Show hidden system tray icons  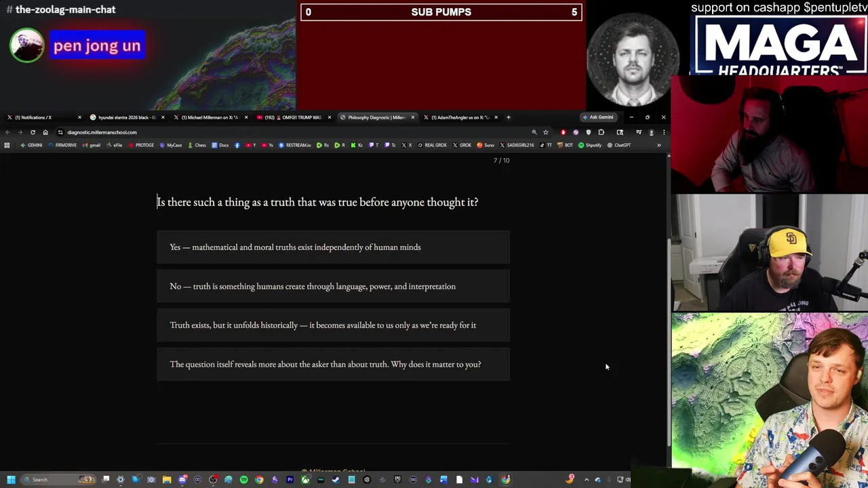coord(587,480)
